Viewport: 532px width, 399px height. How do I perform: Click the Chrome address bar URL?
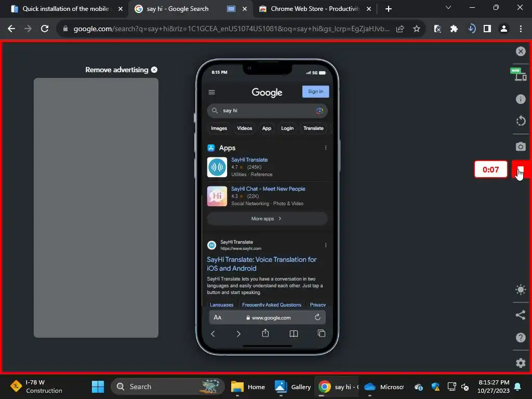(x=231, y=29)
